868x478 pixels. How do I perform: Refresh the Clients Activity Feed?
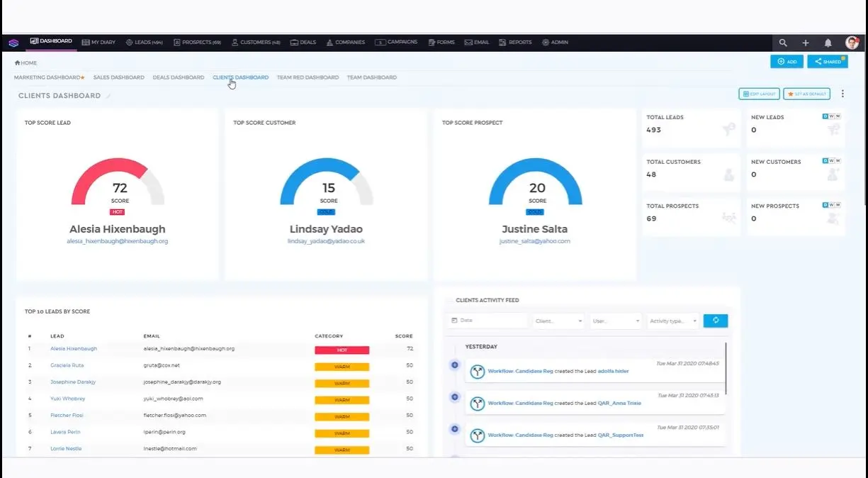pyautogui.click(x=715, y=321)
